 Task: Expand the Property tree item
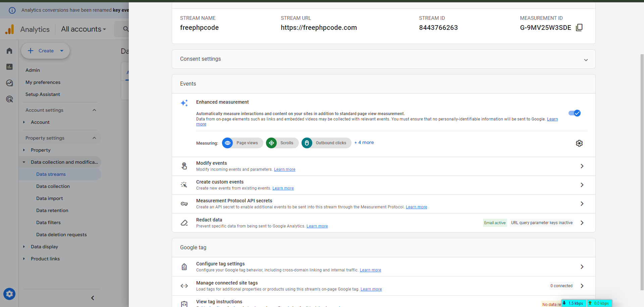pos(24,150)
